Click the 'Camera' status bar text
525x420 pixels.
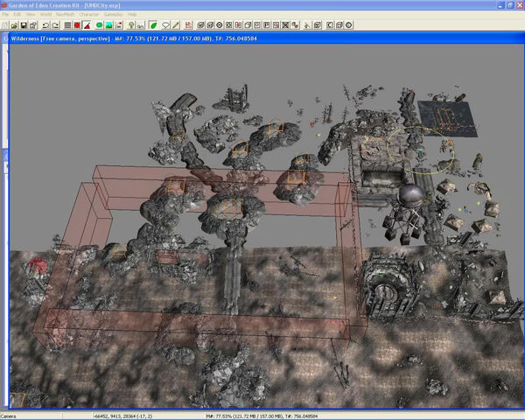coord(8,416)
